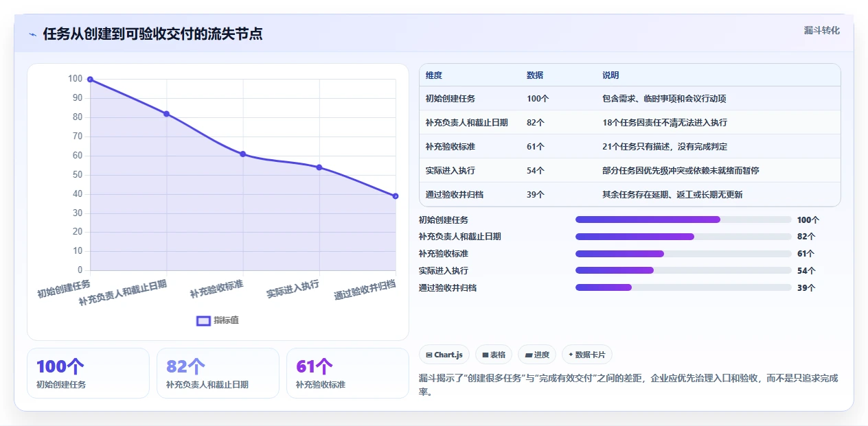Click the 54个 value beside progress bar
The height and width of the screenshot is (426, 868).
point(806,271)
